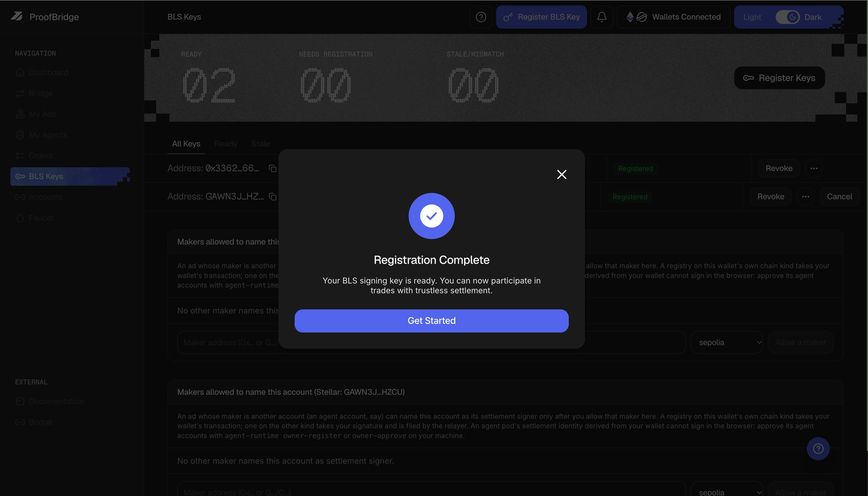Click the Accounts link icon in sidebar

click(x=20, y=197)
